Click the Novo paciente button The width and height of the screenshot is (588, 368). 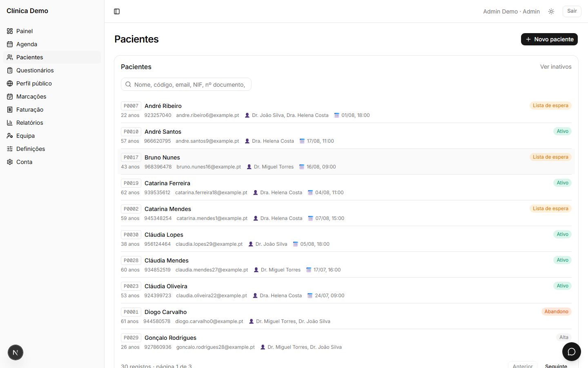point(549,39)
